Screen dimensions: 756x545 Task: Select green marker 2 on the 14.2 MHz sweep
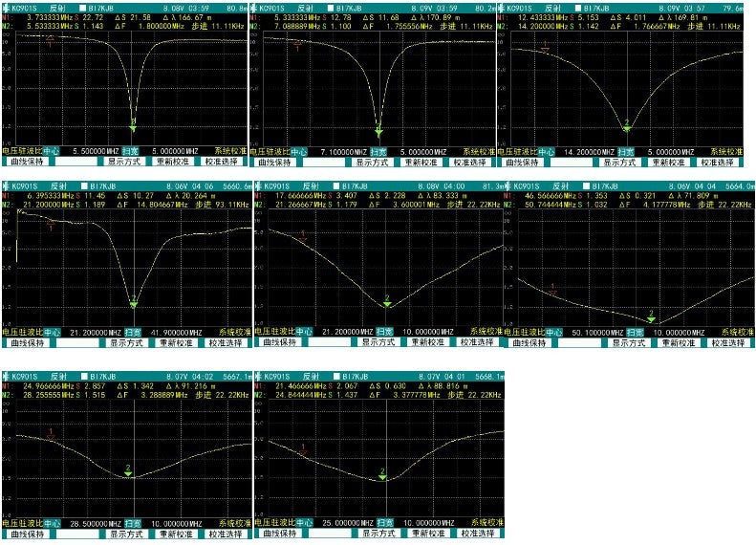tap(626, 125)
